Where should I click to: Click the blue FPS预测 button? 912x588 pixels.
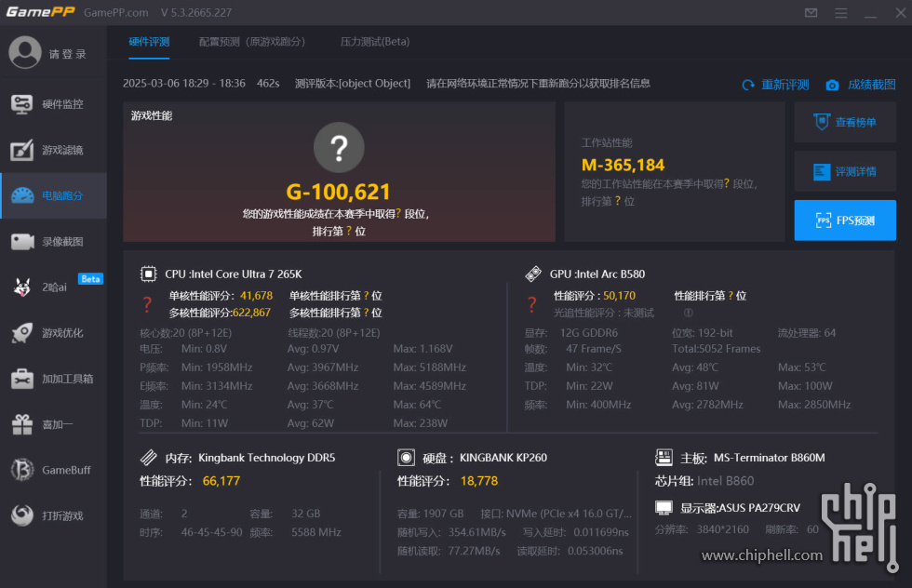click(845, 220)
